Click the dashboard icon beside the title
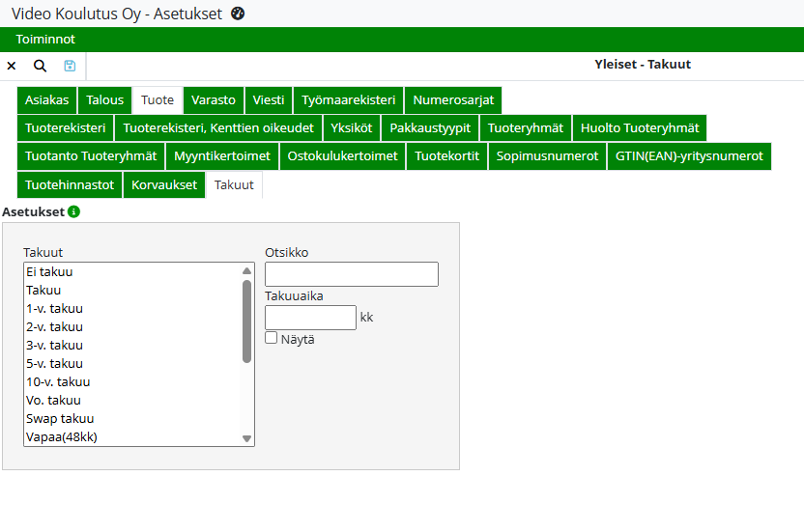804x532 pixels. tap(238, 14)
